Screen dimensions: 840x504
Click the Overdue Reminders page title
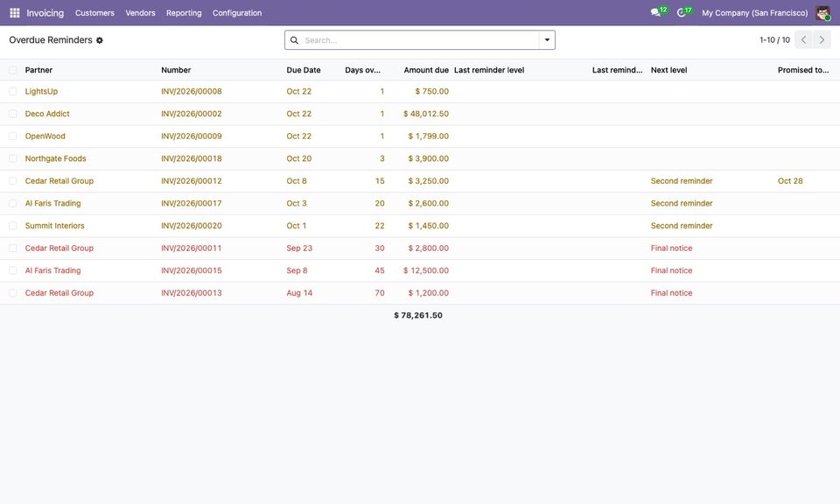[51, 40]
